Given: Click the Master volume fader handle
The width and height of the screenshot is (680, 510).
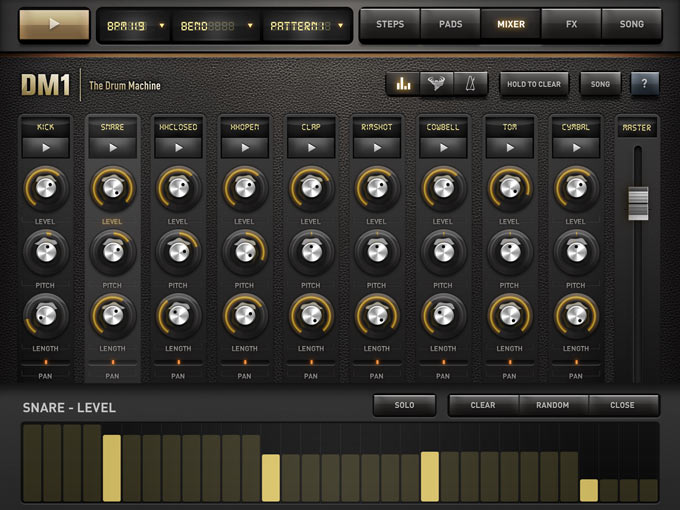Looking at the screenshot, I should tap(637, 202).
